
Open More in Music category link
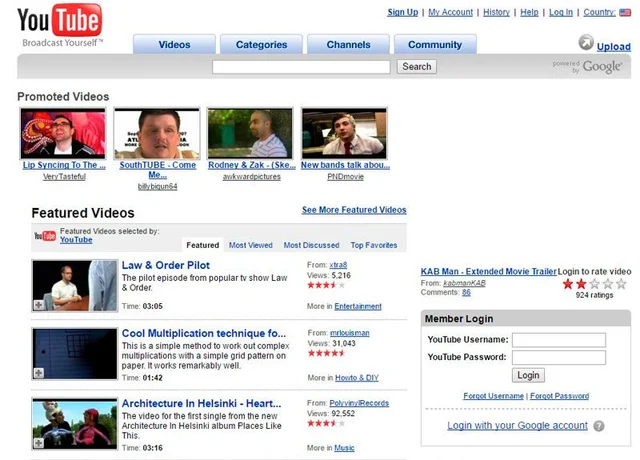click(344, 448)
